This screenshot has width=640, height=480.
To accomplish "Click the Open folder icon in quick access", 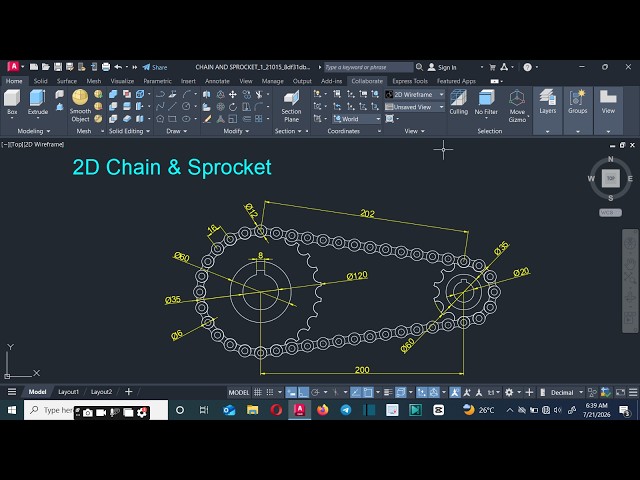I will [x=46, y=67].
